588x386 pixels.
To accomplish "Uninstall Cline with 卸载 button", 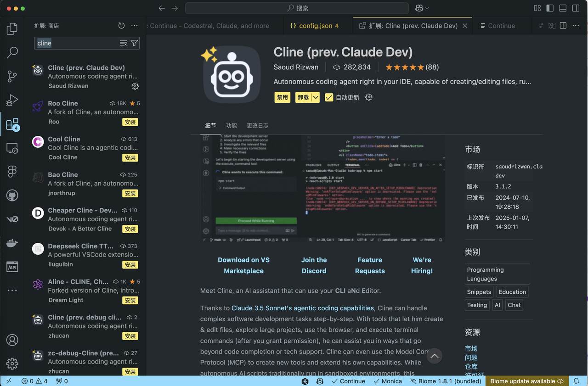I will pyautogui.click(x=303, y=97).
